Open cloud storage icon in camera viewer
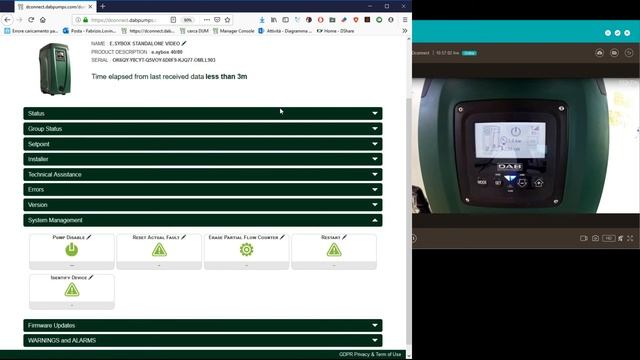The image size is (640, 360). [600, 53]
